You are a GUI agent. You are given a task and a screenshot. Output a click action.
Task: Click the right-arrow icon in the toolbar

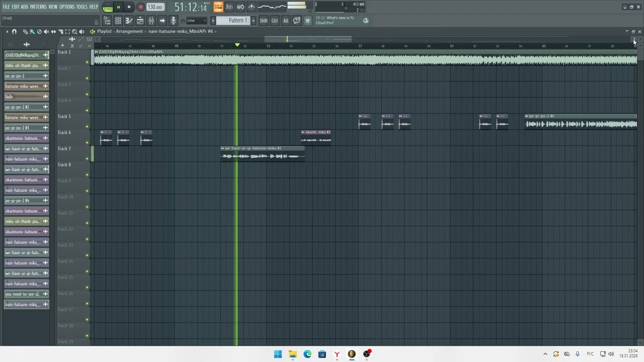point(162,21)
